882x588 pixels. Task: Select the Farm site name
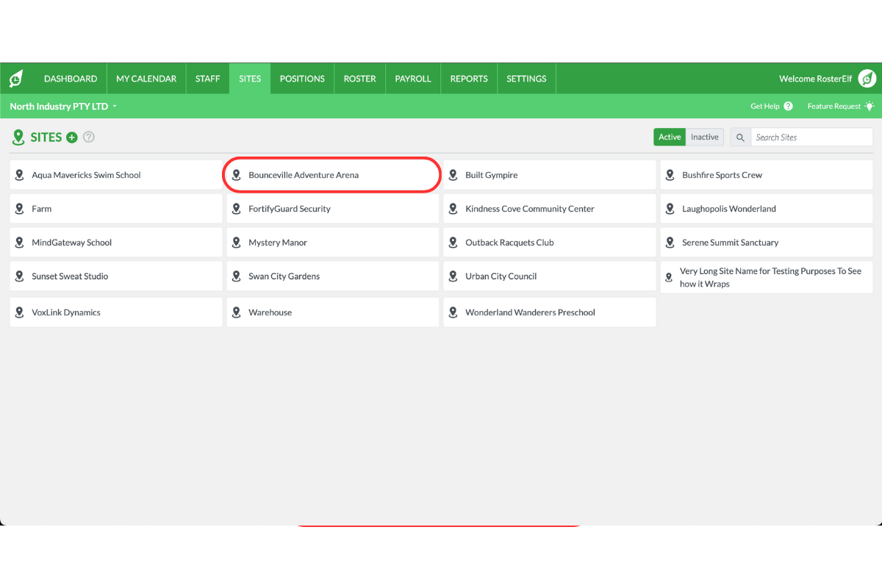click(x=42, y=209)
